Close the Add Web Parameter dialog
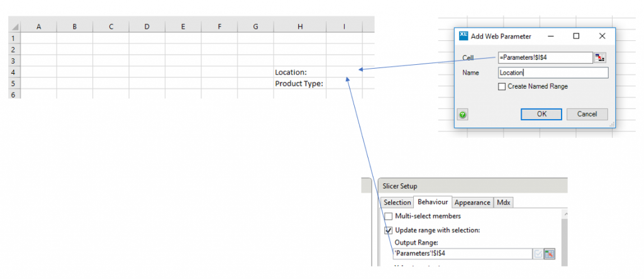 (602, 37)
